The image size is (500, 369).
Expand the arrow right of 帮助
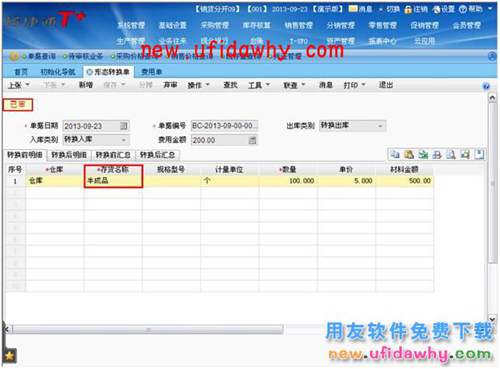pyautogui.click(x=490, y=9)
